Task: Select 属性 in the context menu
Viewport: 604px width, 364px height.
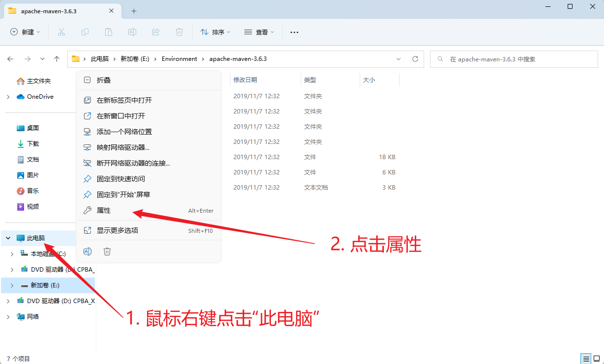Action: click(104, 210)
